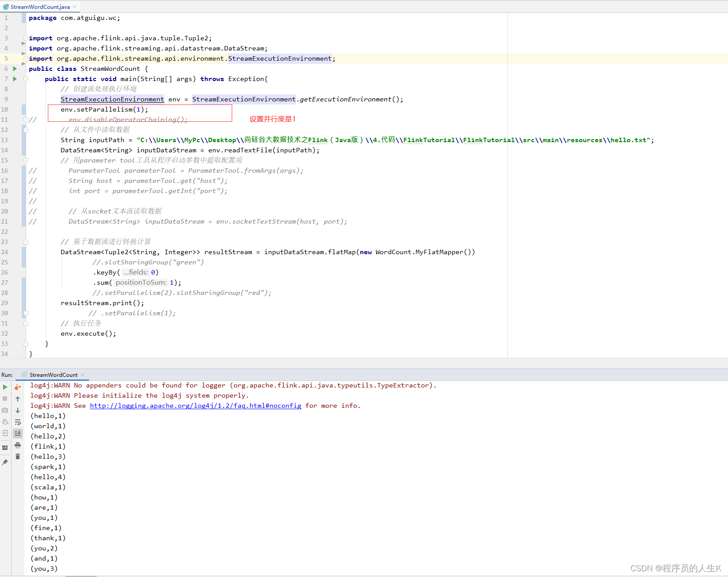This screenshot has width=728, height=577.
Task: Run class StreamWordCount from line 6 gutter
Action: pyautogui.click(x=15, y=69)
